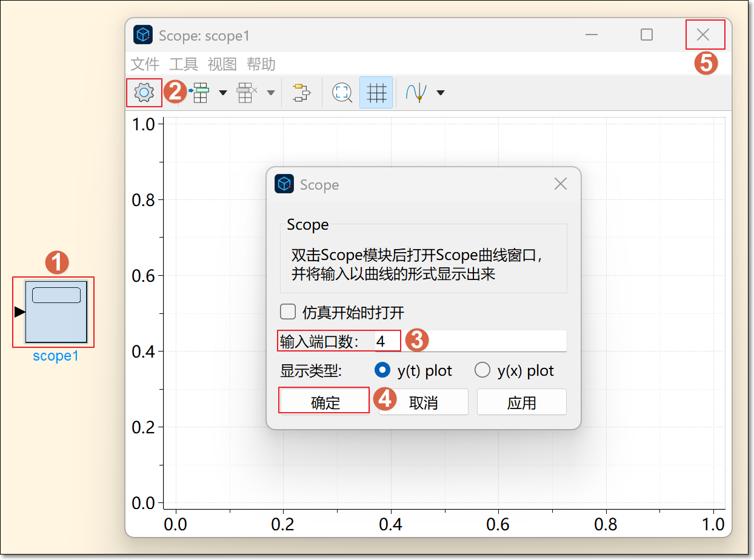Open the 视图 menu
754x560 pixels.
coord(222,64)
